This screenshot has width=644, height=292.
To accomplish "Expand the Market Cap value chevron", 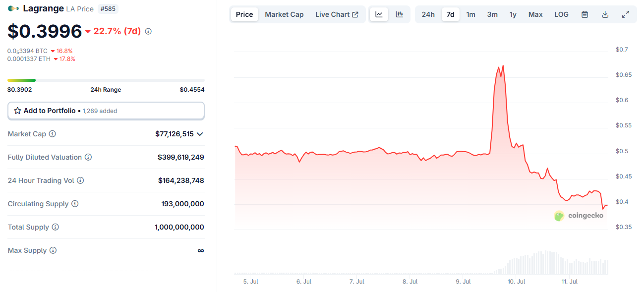I will pos(200,134).
